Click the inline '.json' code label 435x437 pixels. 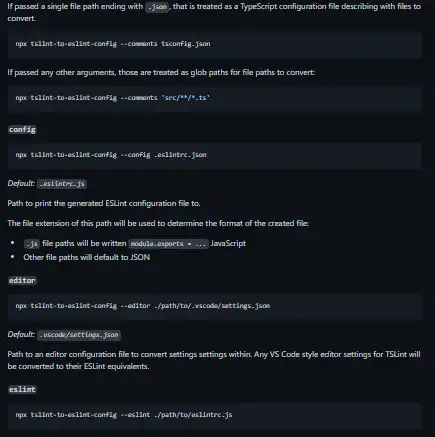pos(157,7)
